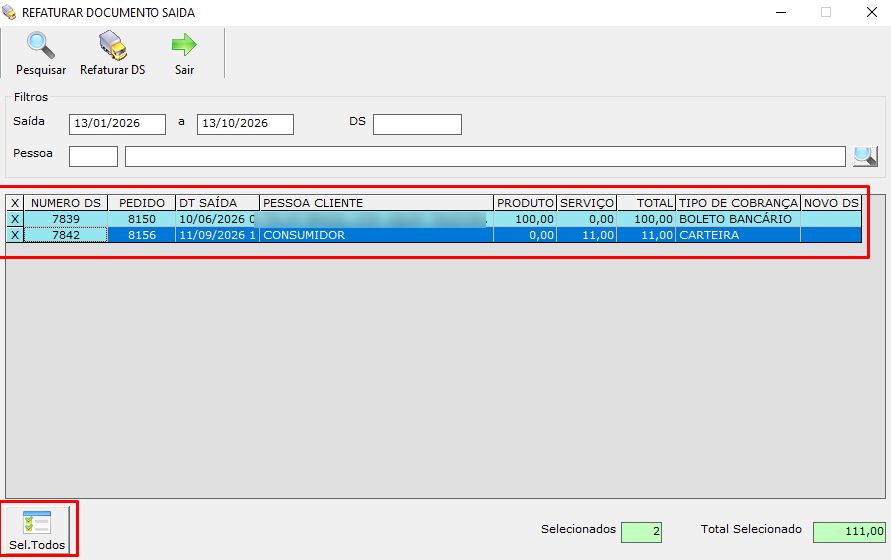Click the Total Selecionado field showing 111,00
Screen dimensions: 891x560
click(x=849, y=532)
